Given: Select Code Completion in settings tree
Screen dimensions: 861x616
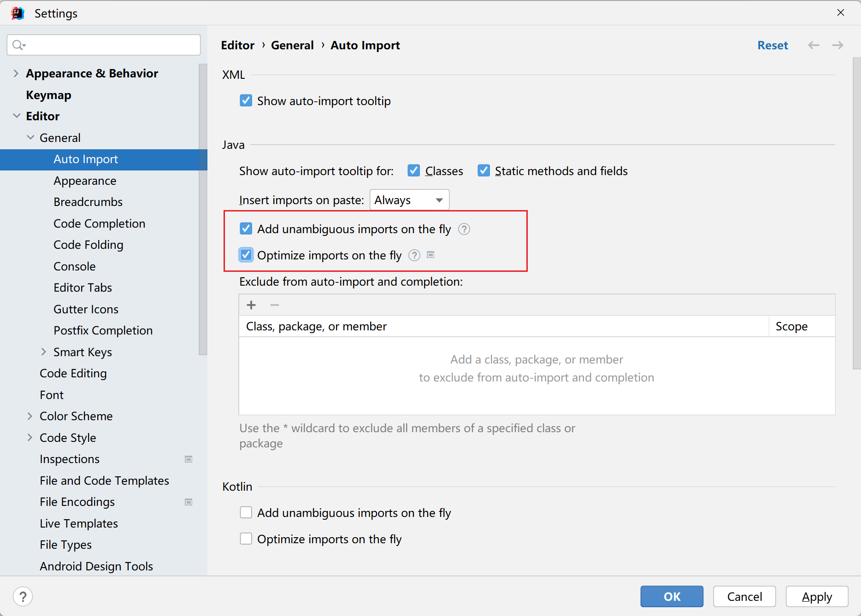Looking at the screenshot, I should (99, 223).
